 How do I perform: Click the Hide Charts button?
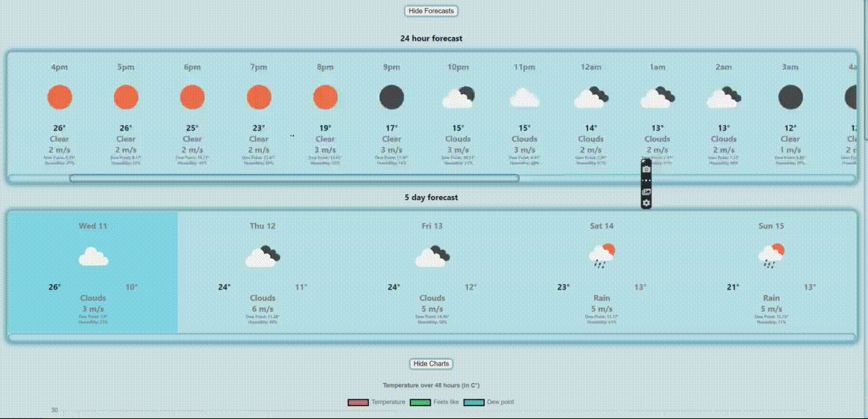click(x=431, y=363)
